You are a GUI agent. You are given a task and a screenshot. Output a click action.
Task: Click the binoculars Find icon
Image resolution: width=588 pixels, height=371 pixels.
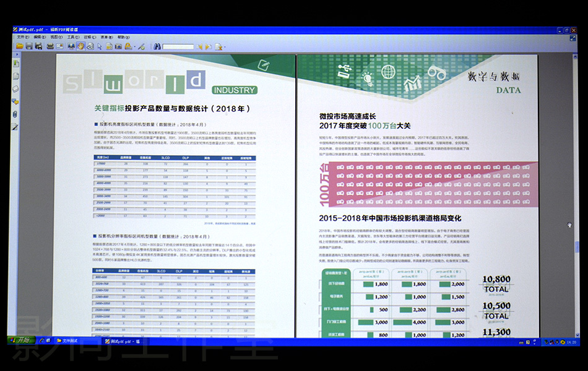point(157,46)
